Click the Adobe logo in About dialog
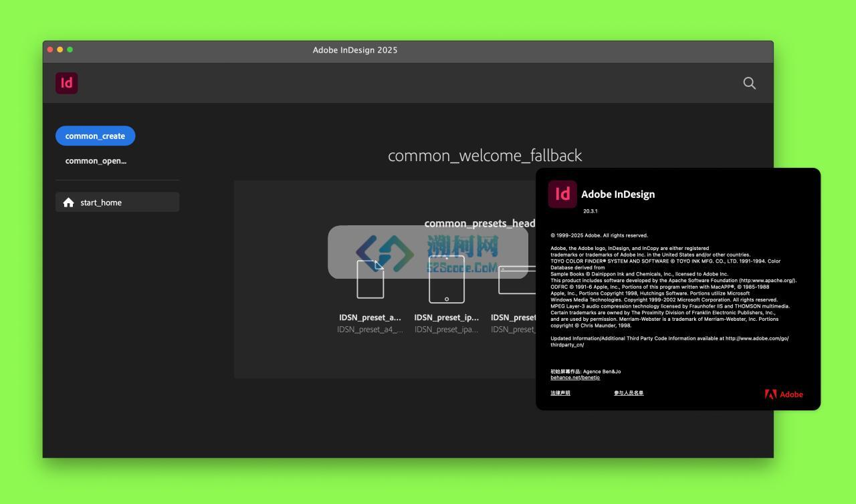This screenshot has width=856, height=504. [x=784, y=394]
